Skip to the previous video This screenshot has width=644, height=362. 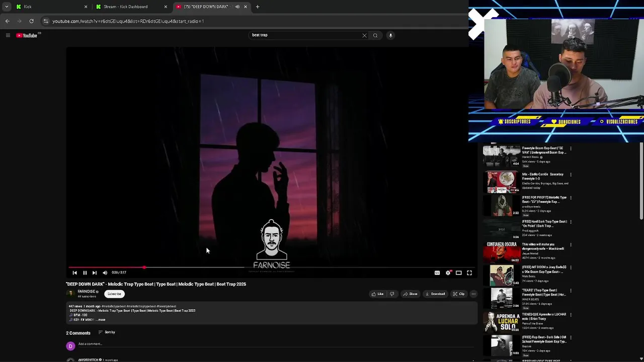[x=74, y=273]
